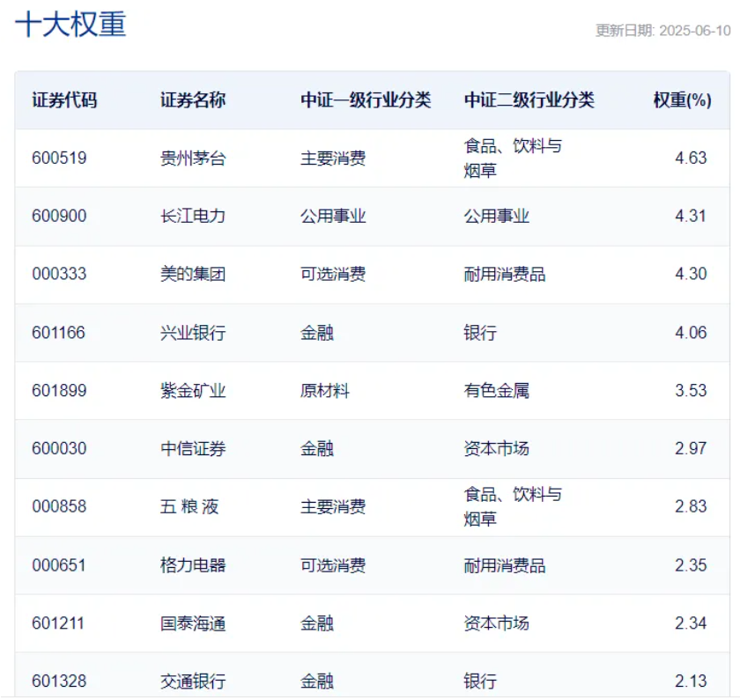Select stock code 600030

point(60,448)
